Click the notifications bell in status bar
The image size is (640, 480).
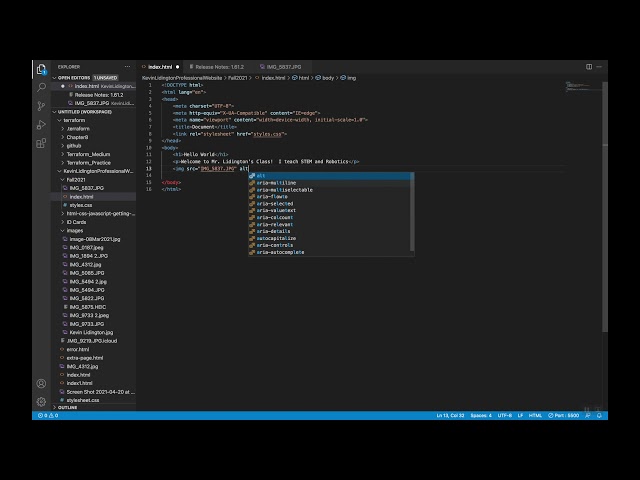coord(599,416)
